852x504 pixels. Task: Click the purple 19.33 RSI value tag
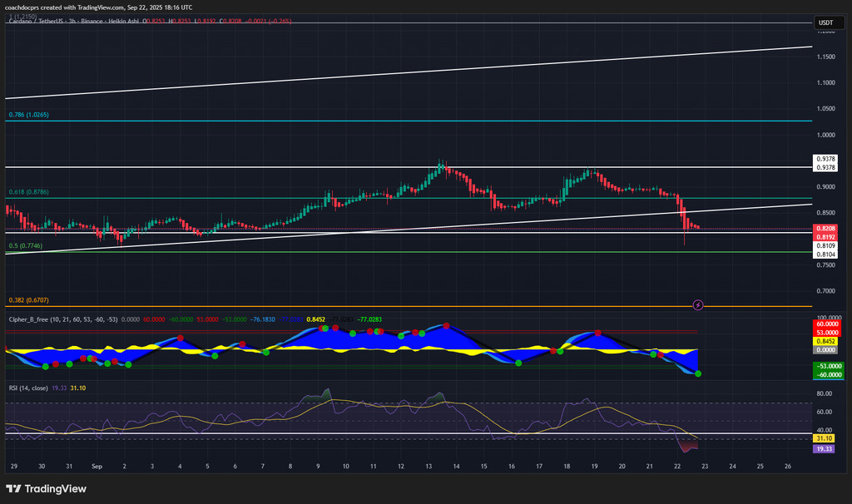825,448
